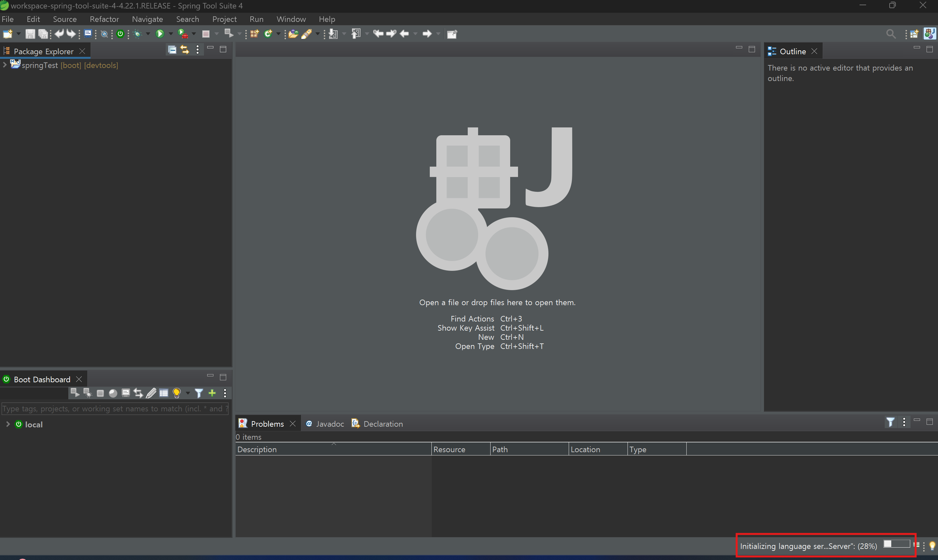Open the Run button dropdown arrow
This screenshot has height=560, width=938.
click(x=171, y=34)
